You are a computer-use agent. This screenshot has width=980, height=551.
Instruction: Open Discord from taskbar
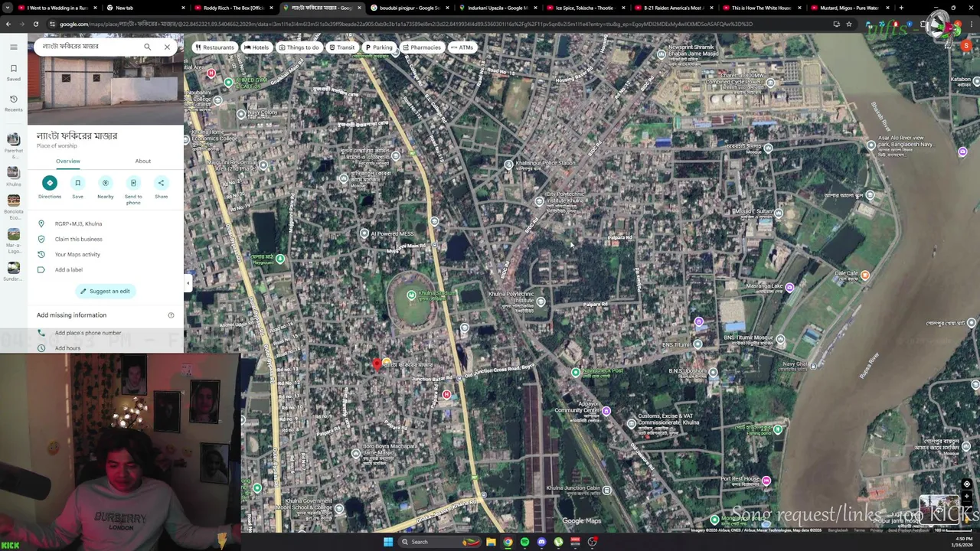(x=541, y=542)
